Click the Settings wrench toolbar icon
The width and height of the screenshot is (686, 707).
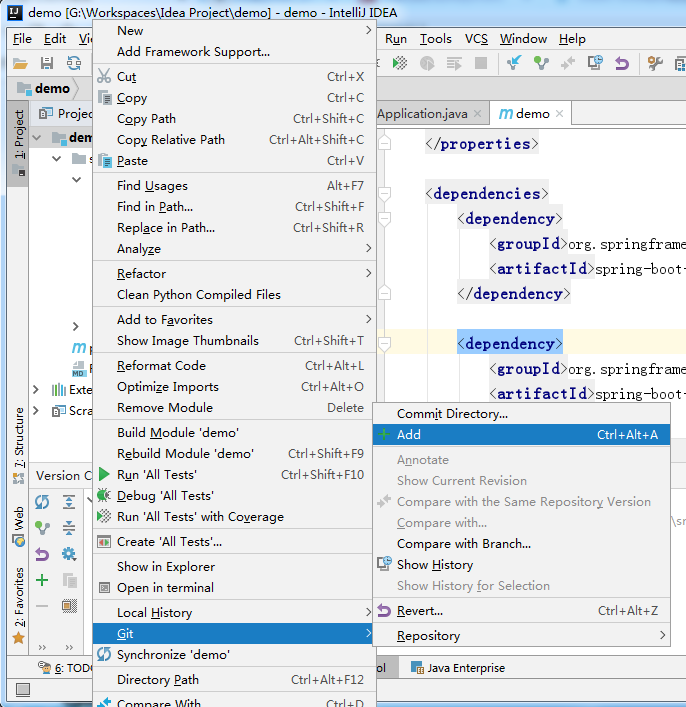(655, 63)
